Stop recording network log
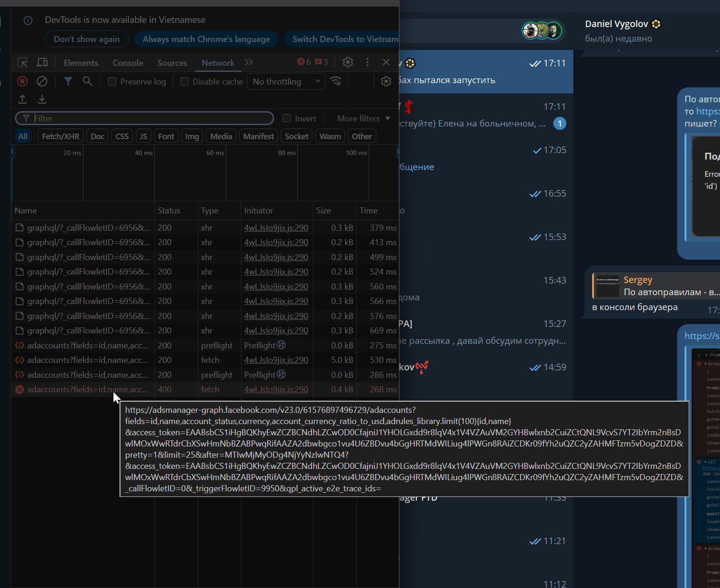The height and width of the screenshot is (588, 720). point(22,81)
